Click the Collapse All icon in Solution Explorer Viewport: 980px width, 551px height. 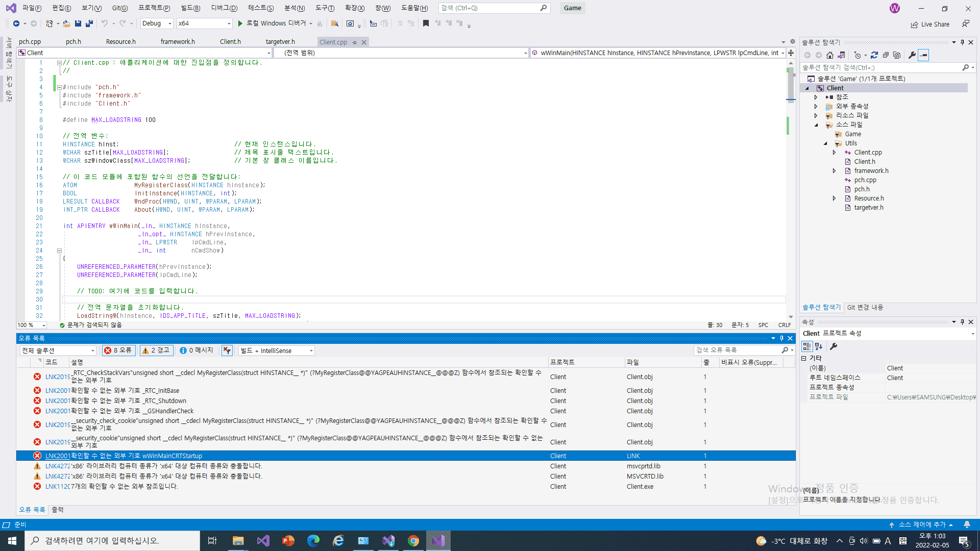(x=886, y=55)
